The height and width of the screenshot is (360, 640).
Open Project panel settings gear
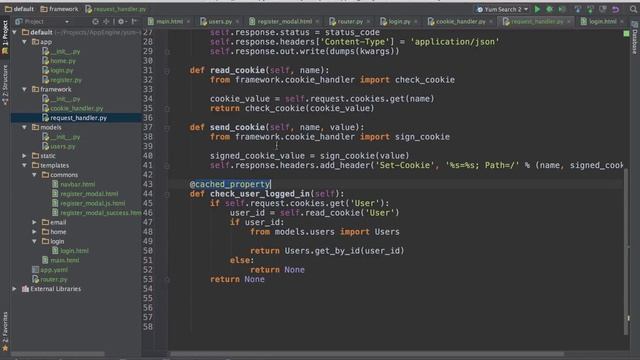(x=121, y=21)
